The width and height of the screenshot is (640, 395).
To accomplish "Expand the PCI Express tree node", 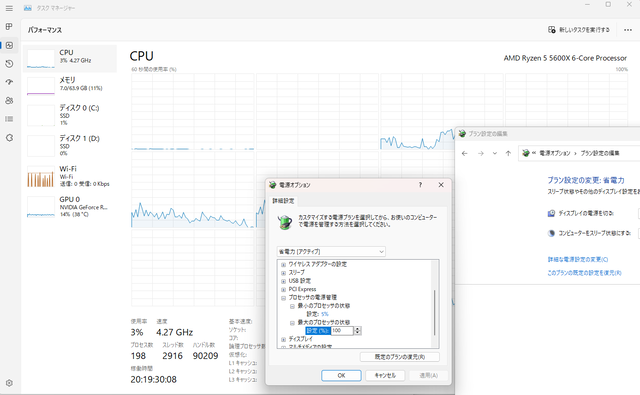I will pyautogui.click(x=283, y=289).
